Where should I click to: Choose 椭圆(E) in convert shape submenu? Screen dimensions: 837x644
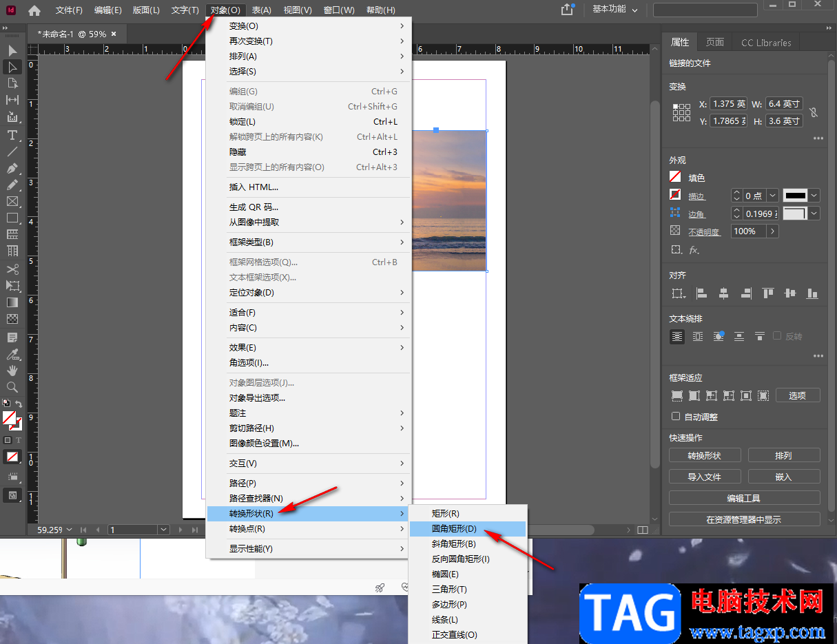(x=468, y=574)
